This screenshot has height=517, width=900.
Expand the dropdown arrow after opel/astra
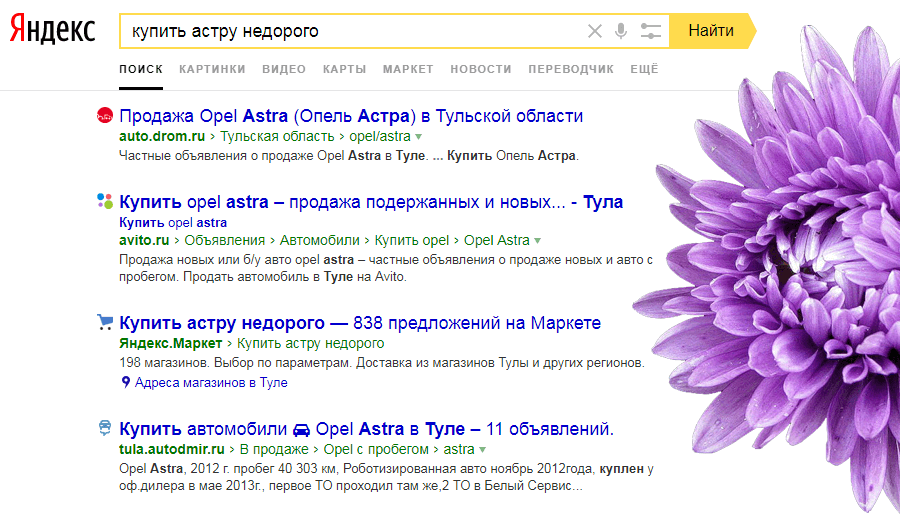point(419,137)
